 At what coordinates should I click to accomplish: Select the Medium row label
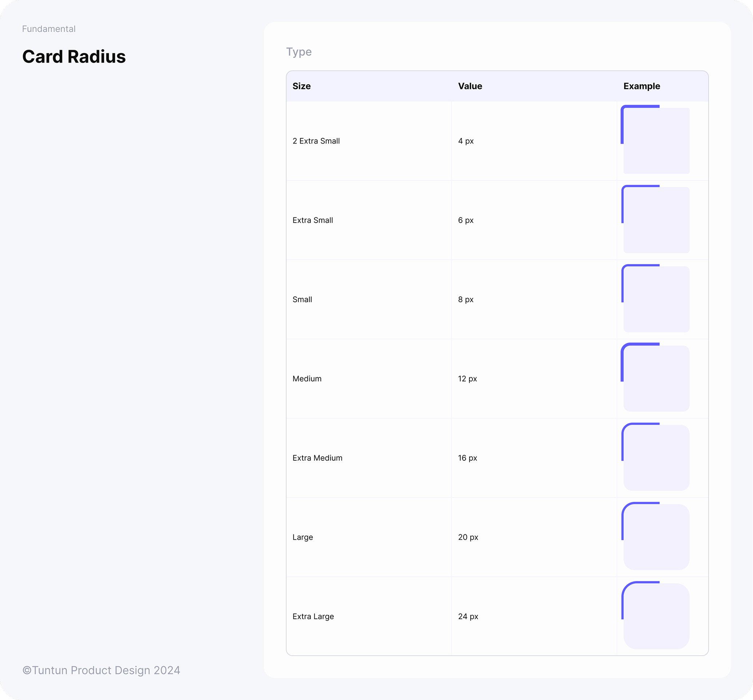pos(307,378)
